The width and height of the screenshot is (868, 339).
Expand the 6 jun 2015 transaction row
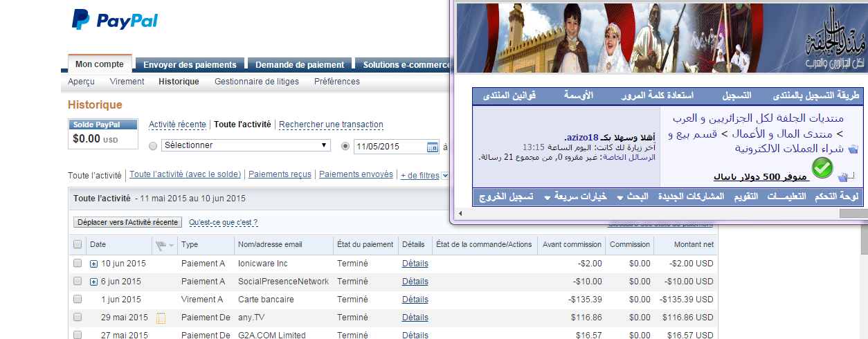click(94, 282)
